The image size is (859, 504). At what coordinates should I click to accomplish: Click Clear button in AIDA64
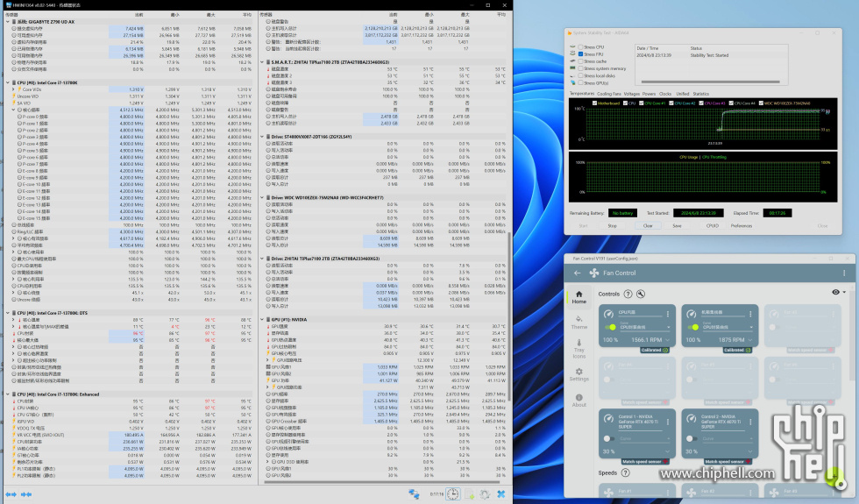[x=648, y=226]
